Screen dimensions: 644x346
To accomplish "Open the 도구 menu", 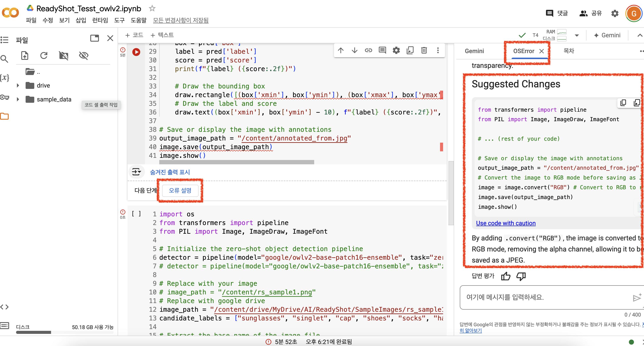I will [x=119, y=20].
